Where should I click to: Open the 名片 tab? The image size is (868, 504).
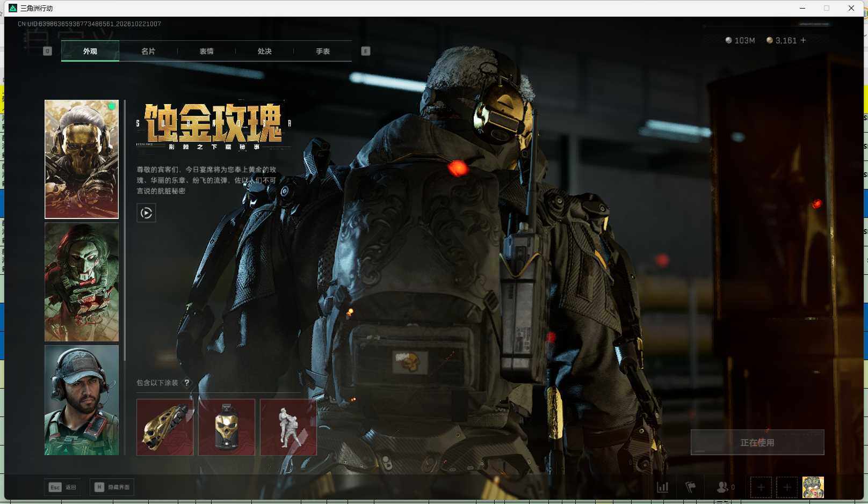(x=148, y=51)
